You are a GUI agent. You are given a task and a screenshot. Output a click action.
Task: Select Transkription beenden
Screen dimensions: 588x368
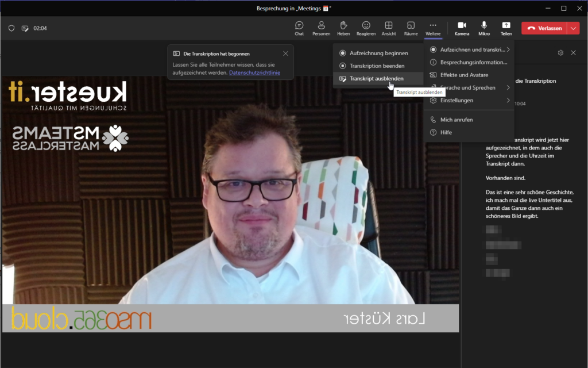pyautogui.click(x=378, y=66)
